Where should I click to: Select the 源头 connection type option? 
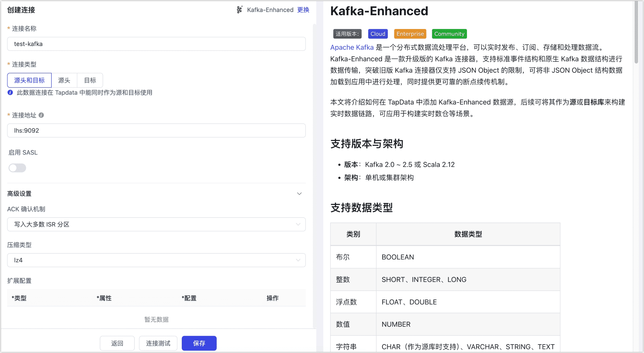coord(64,80)
